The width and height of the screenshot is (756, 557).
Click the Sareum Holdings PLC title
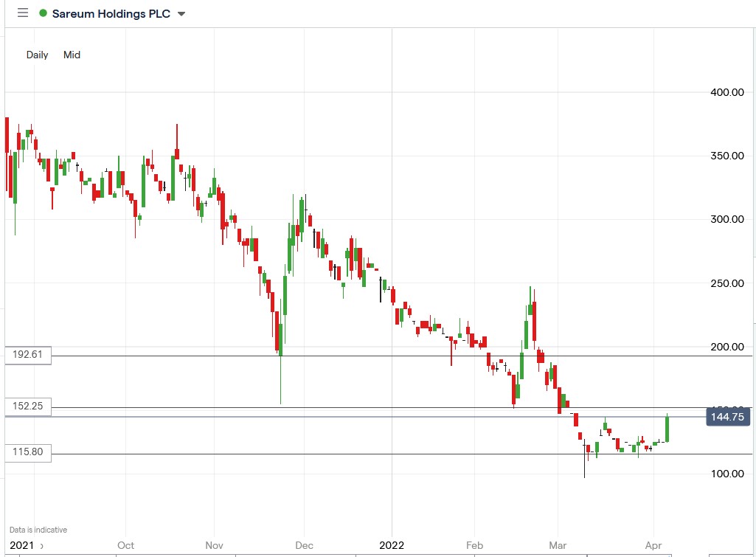111,13
